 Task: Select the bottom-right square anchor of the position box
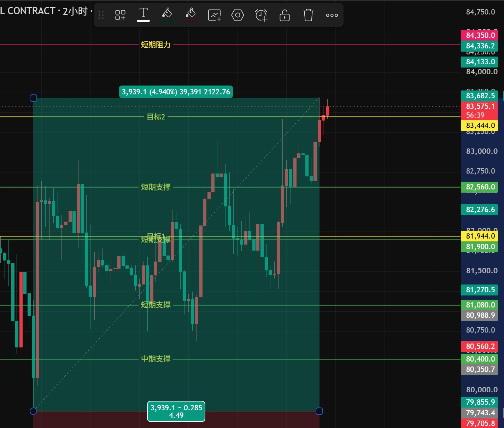319,411
